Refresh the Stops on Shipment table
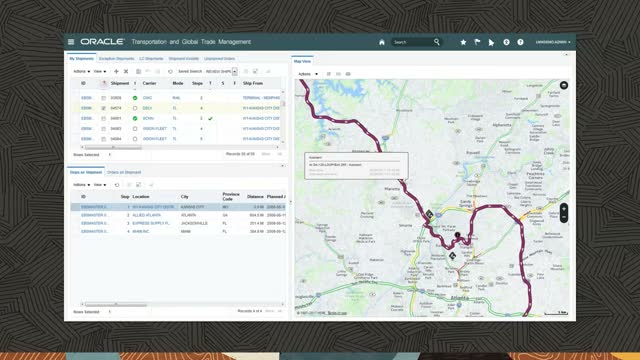Screen dimensions: 640x360 click(117, 185)
